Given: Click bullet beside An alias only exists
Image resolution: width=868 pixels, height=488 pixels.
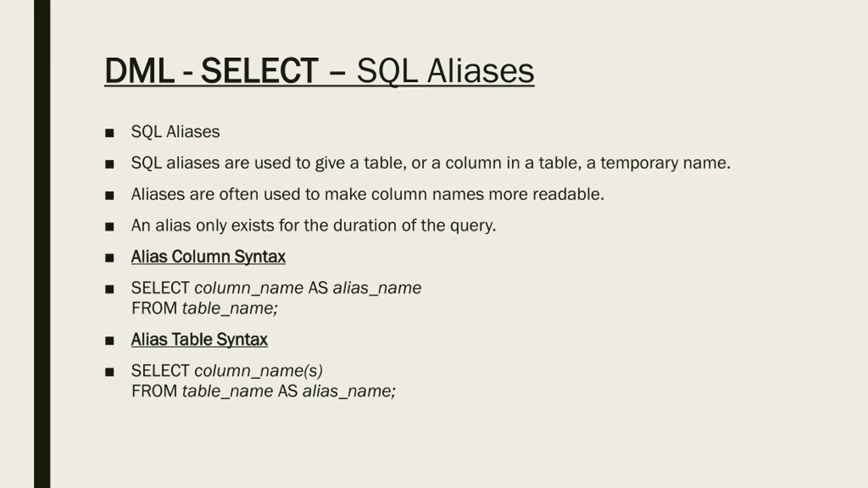Looking at the screenshot, I should click(109, 227).
